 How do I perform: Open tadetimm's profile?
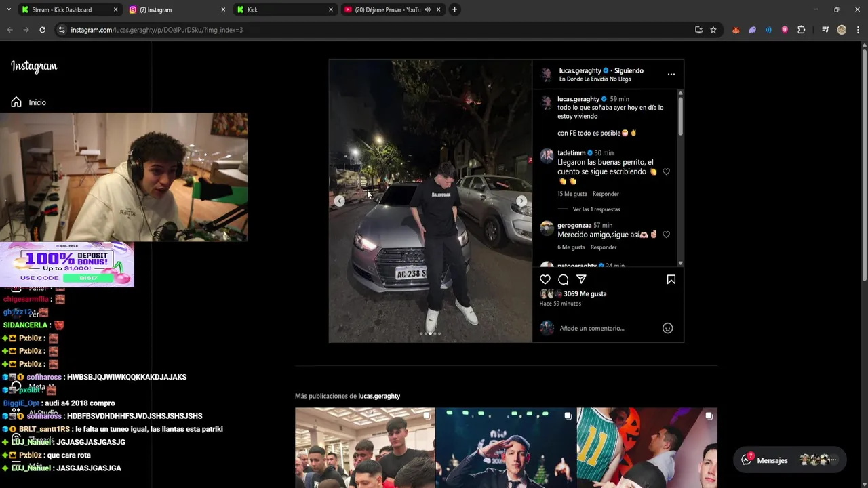(571, 153)
